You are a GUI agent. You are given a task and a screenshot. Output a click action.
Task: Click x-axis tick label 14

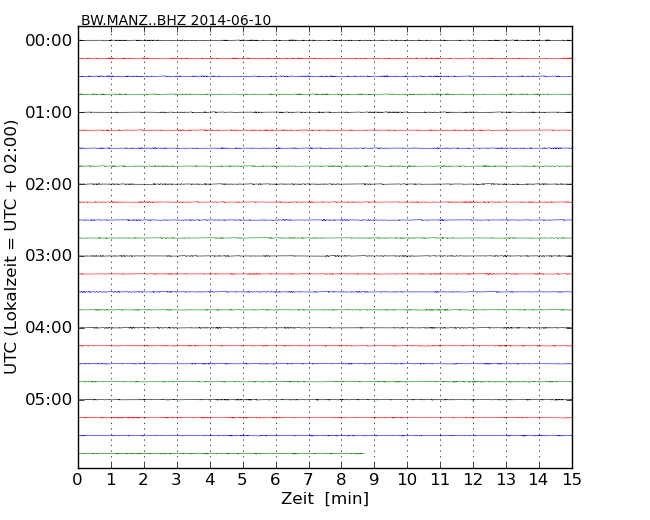coord(538,479)
